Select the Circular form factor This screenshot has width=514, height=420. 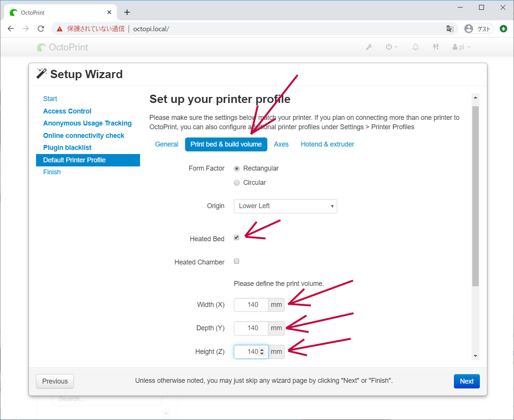(237, 183)
